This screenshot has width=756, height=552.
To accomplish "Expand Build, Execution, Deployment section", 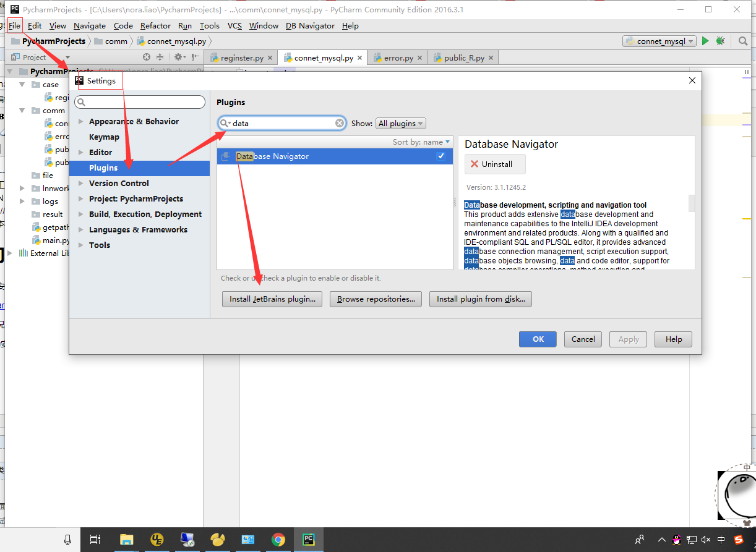I will 80,214.
